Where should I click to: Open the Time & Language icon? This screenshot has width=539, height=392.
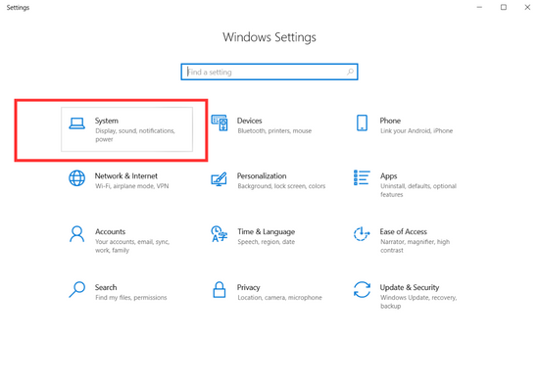click(x=219, y=234)
